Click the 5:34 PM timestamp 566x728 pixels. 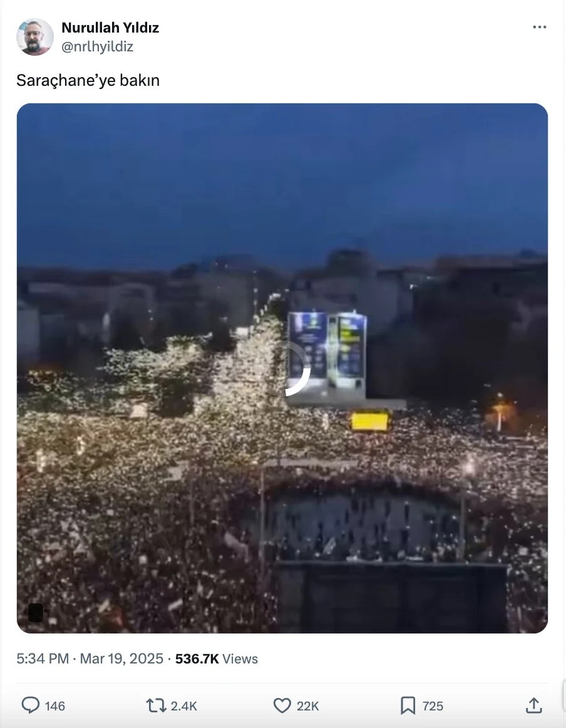pyautogui.click(x=43, y=658)
